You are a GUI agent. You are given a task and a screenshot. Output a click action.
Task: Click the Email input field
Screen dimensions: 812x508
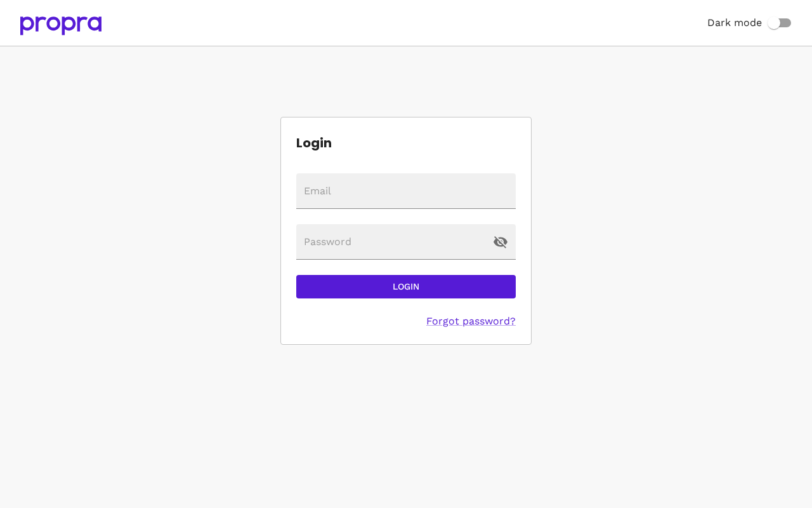pos(406,191)
